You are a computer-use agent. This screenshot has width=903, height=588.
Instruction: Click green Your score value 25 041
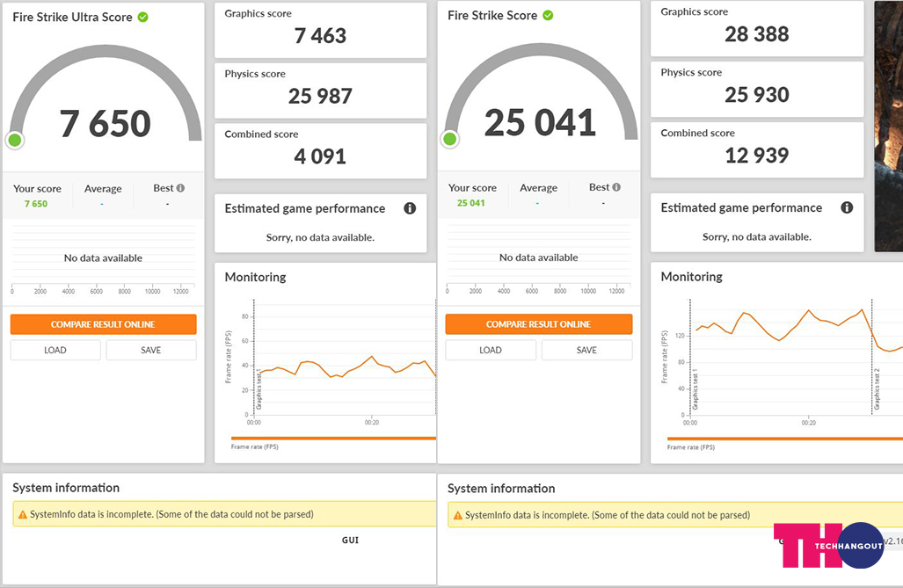click(471, 203)
